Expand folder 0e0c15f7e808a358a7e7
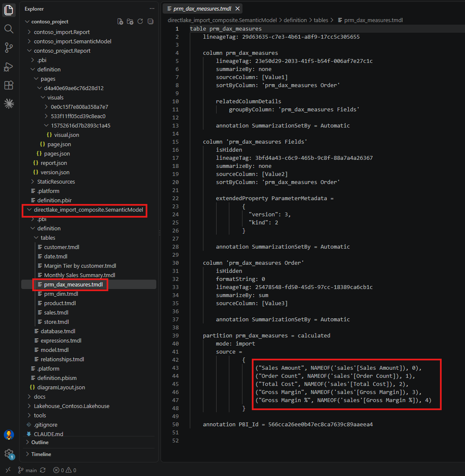Viewport: 465px width, 476px height. tap(79, 107)
